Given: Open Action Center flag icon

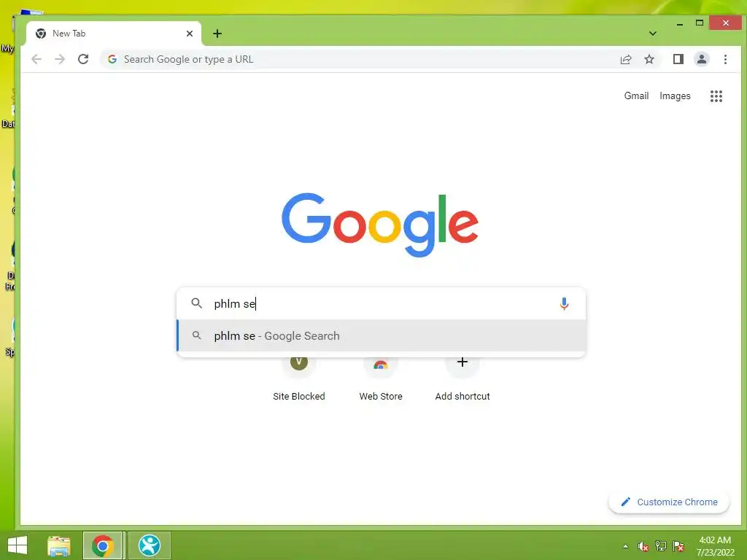Looking at the screenshot, I should coord(678,546).
